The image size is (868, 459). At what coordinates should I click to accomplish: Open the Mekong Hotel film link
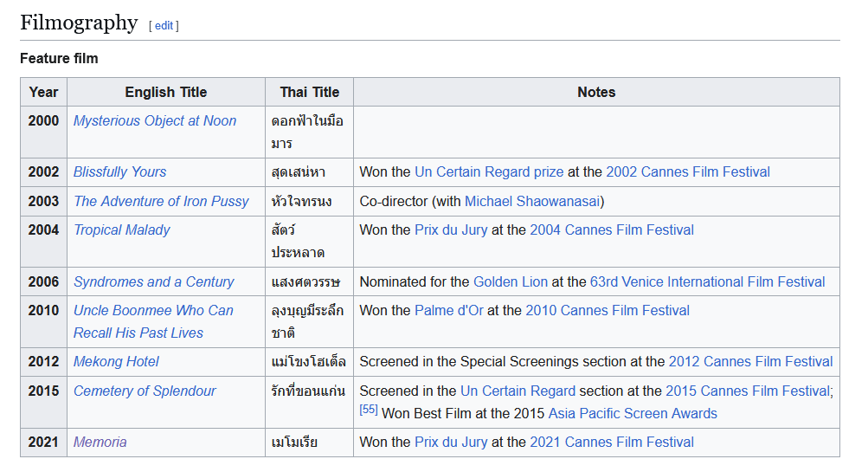116,361
